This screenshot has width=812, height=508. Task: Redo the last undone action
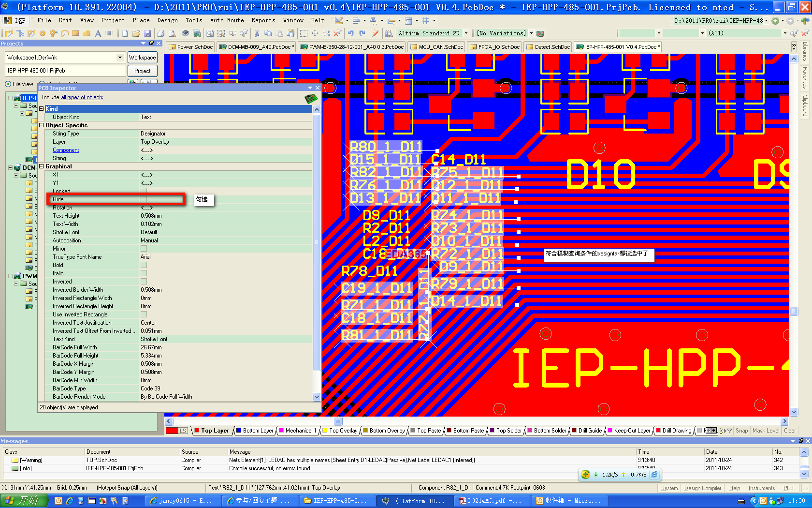coord(362,33)
